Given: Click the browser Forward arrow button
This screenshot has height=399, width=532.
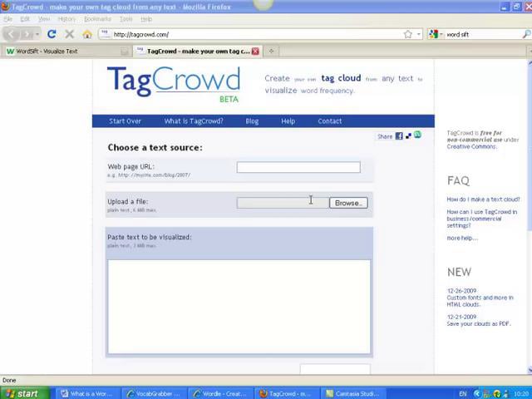Looking at the screenshot, I should coord(26,34).
